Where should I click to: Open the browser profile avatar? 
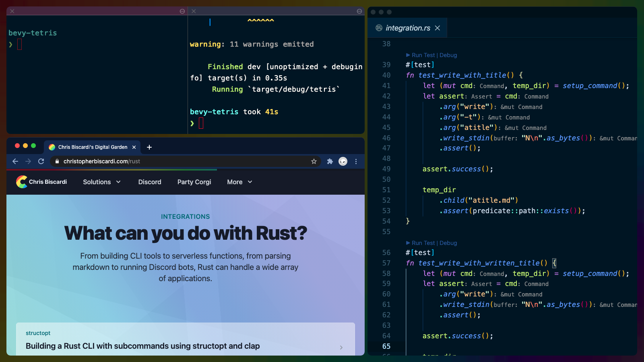pos(343,161)
